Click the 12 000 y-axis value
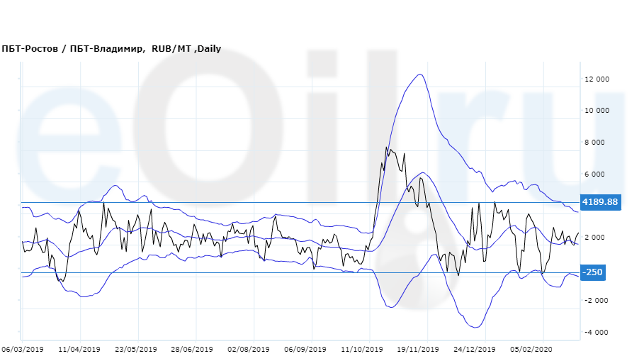The width and height of the screenshot is (644, 361). point(597,79)
